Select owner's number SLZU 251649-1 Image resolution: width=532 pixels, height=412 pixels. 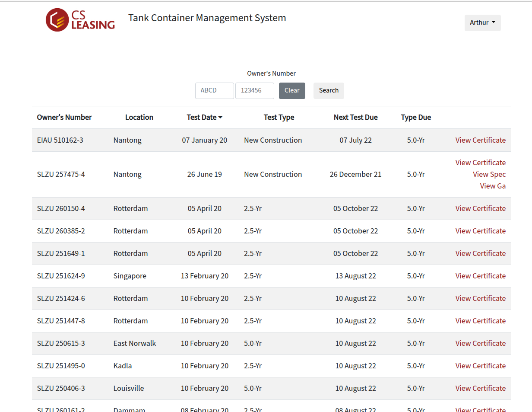[61, 253]
